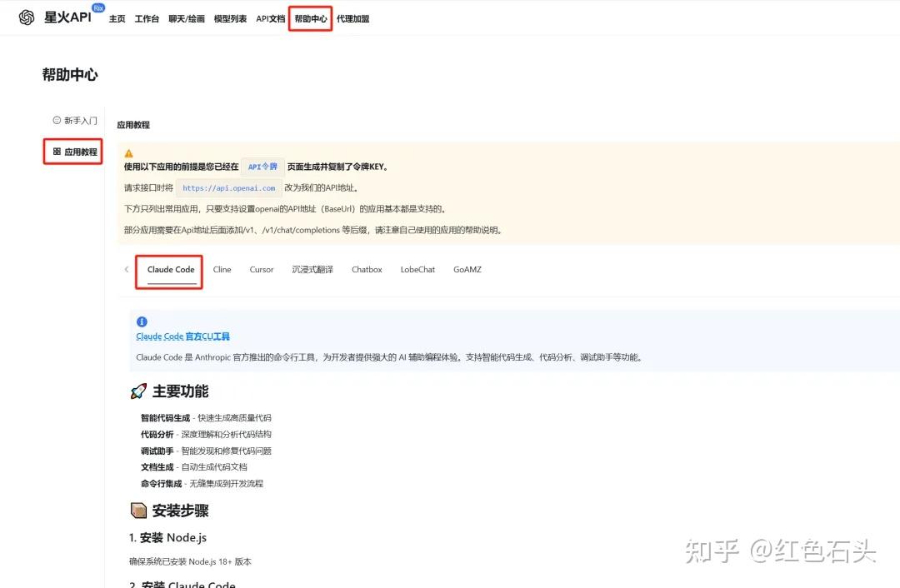Open the API令牌 link
Viewport: 900px width, 588px height.
tap(262, 167)
